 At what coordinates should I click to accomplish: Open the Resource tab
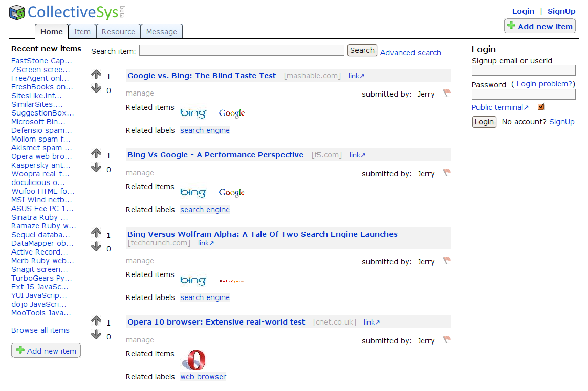click(x=118, y=32)
